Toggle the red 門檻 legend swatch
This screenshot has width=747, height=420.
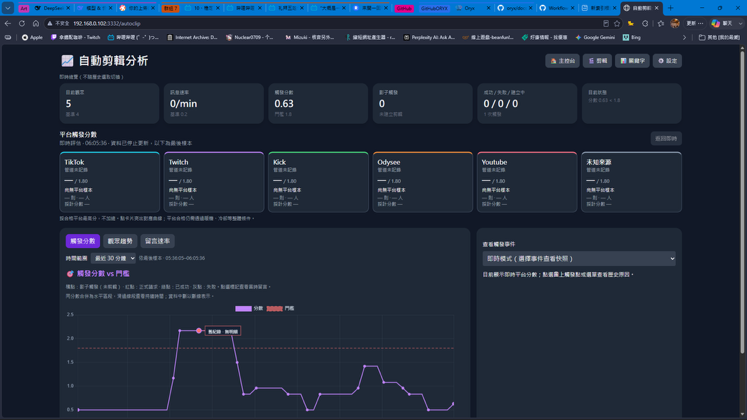(274, 309)
